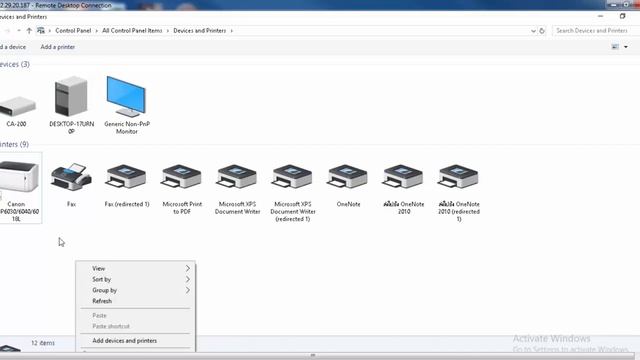This screenshot has width=640, height=360.
Task: Open the view options dropdown arrow
Action: coord(626,47)
